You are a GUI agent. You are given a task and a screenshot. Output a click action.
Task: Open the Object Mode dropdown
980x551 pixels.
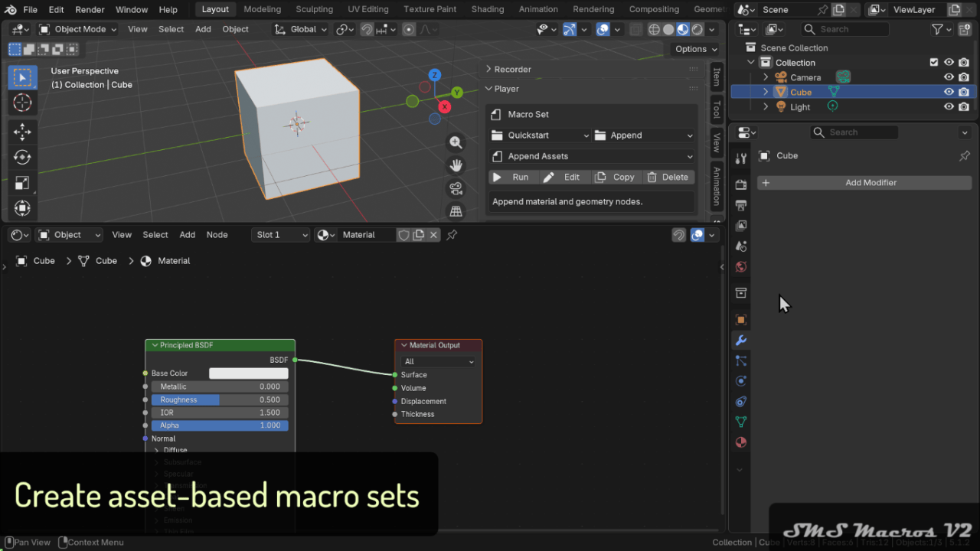tap(77, 29)
